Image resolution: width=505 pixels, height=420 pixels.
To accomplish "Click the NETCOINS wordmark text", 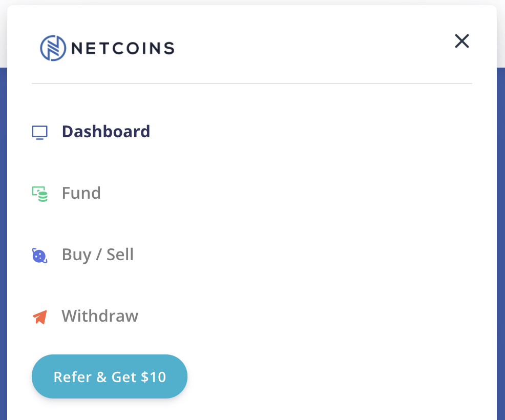I will (123, 48).
